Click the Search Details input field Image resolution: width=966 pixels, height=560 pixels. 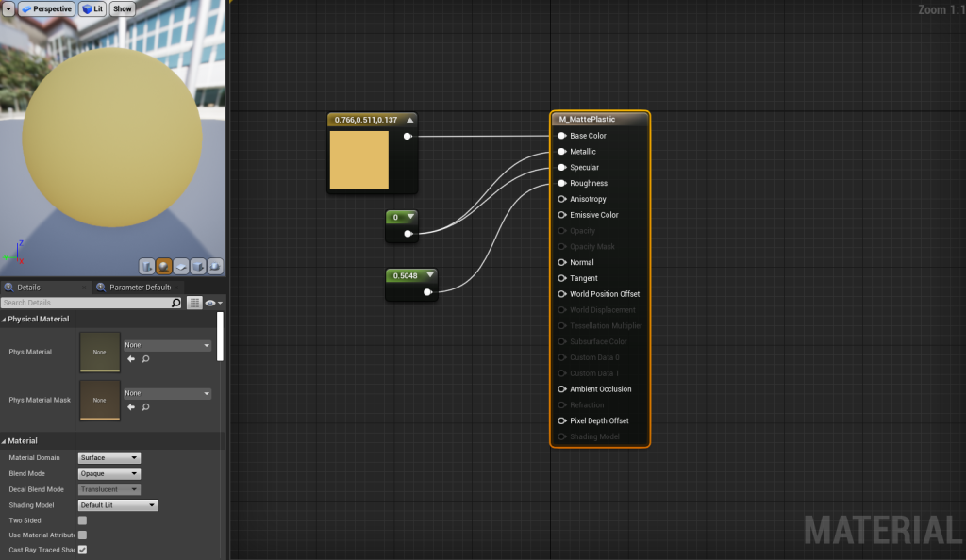coord(85,303)
